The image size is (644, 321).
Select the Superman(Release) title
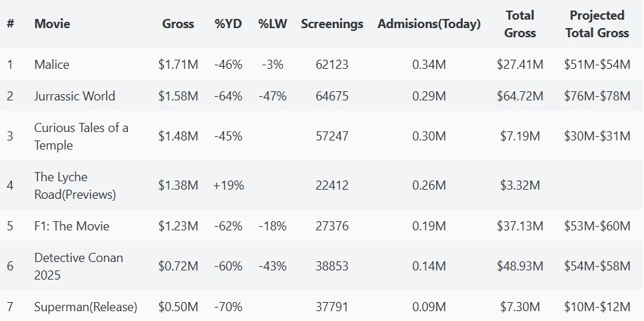point(86,307)
